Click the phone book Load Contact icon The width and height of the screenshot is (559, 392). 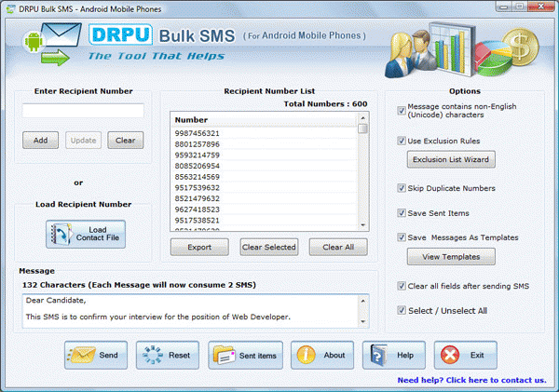[61, 234]
